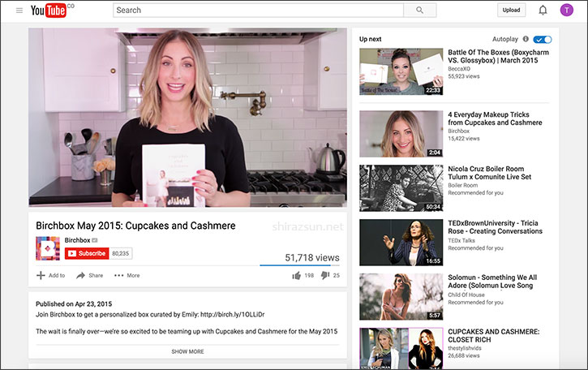Click the thumbs down dislike icon
Viewport: 588px width, 370px height.
[324, 275]
